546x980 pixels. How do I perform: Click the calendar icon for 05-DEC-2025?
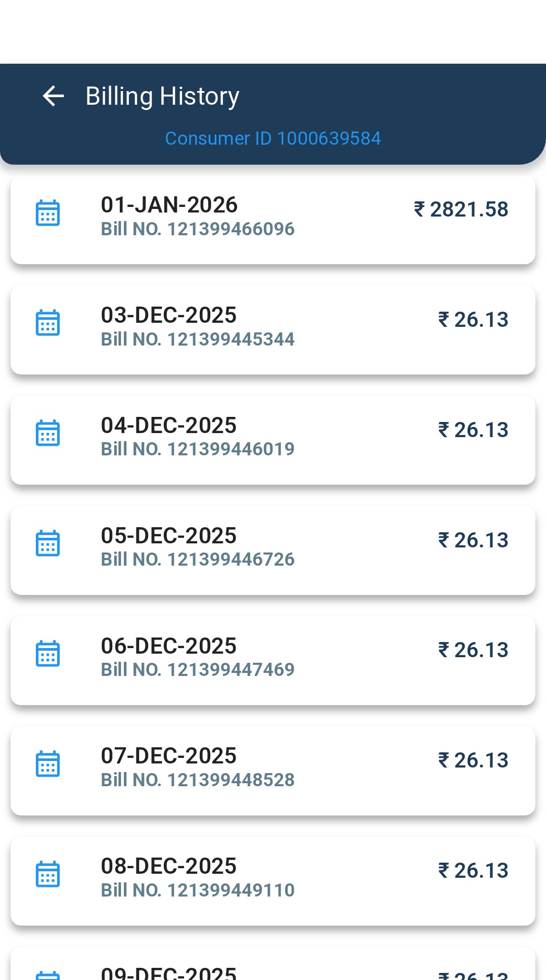[x=48, y=543]
